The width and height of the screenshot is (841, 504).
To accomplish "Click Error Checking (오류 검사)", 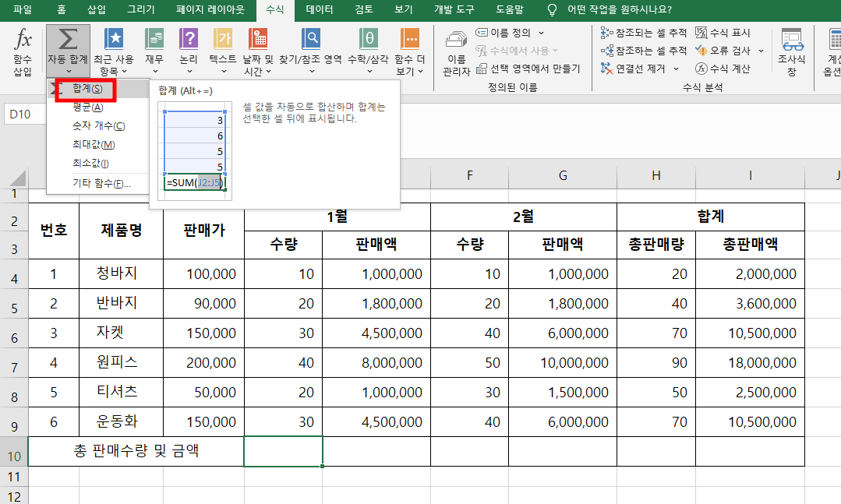I will pos(723,51).
